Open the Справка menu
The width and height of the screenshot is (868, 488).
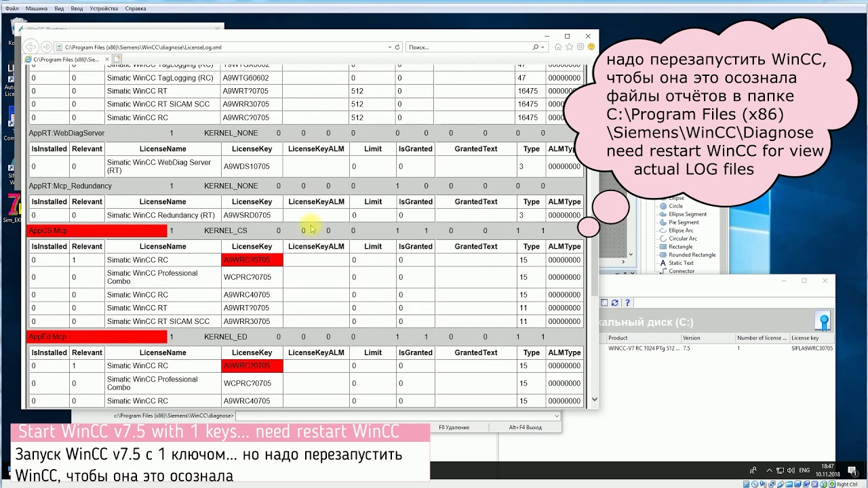(136, 9)
